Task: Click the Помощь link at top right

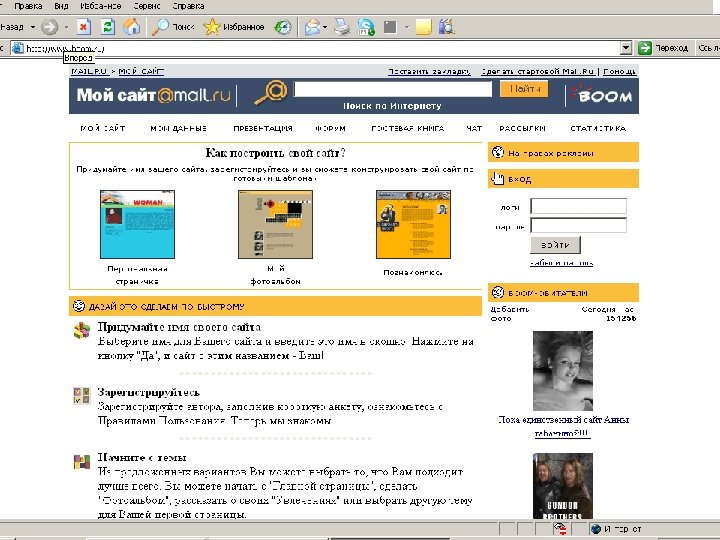Action: 619,71
